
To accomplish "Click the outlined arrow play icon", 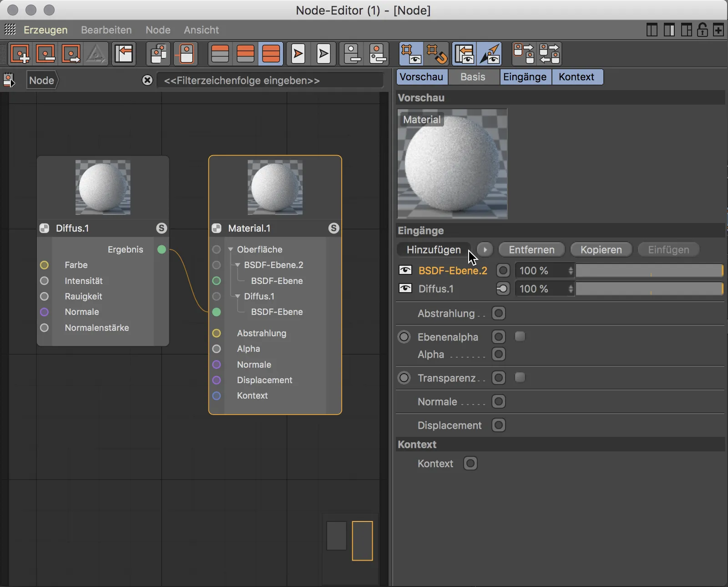I will [324, 54].
